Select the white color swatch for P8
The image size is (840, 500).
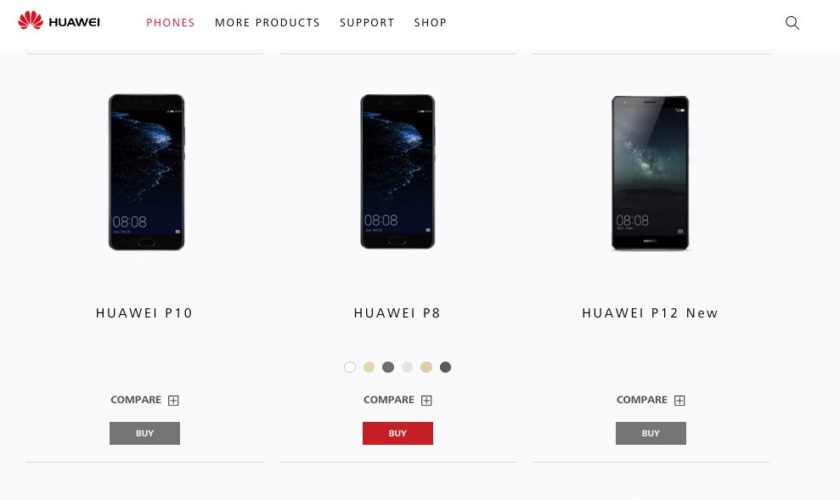coord(350,367)
